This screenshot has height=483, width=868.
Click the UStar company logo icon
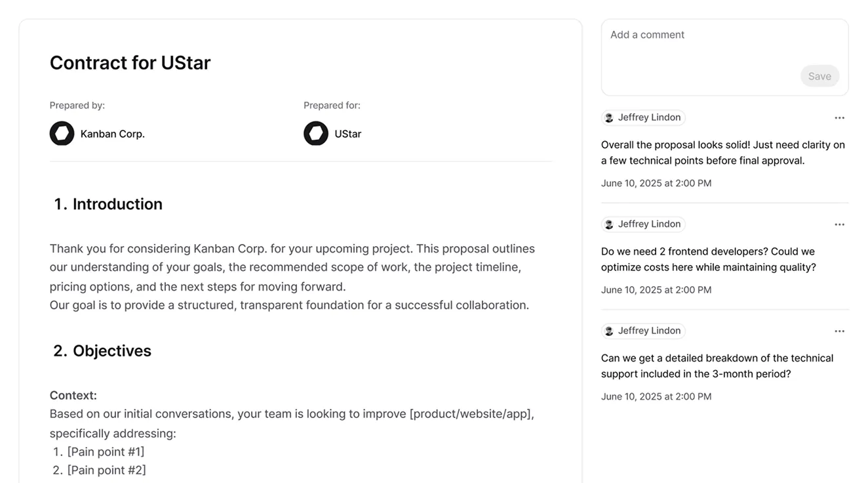(x=316, y=133)
